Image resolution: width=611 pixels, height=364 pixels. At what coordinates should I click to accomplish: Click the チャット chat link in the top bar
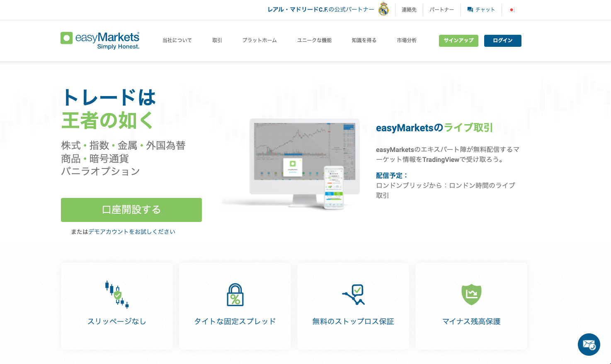(481, 10)
